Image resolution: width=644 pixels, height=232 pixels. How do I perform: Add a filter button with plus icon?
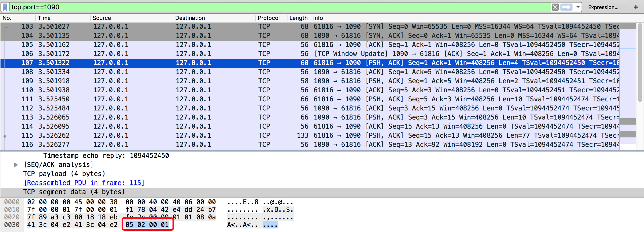(636, 7)
